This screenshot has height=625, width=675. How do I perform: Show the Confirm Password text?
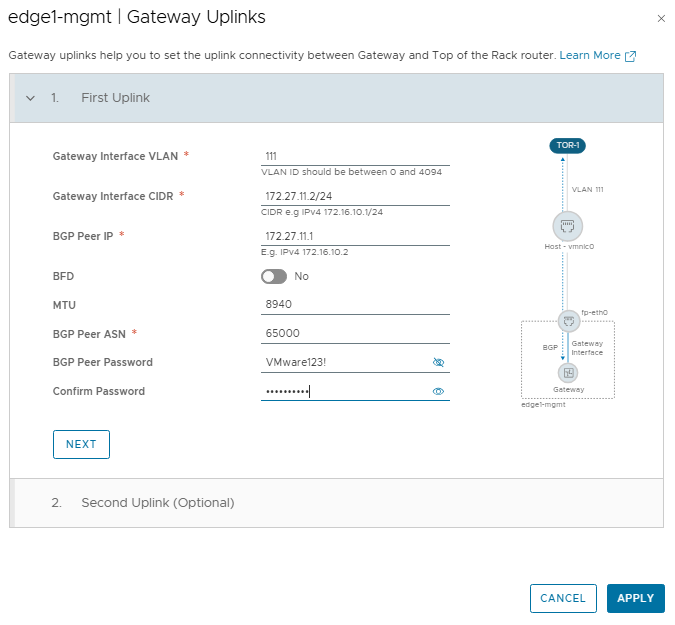coord(438,392)
